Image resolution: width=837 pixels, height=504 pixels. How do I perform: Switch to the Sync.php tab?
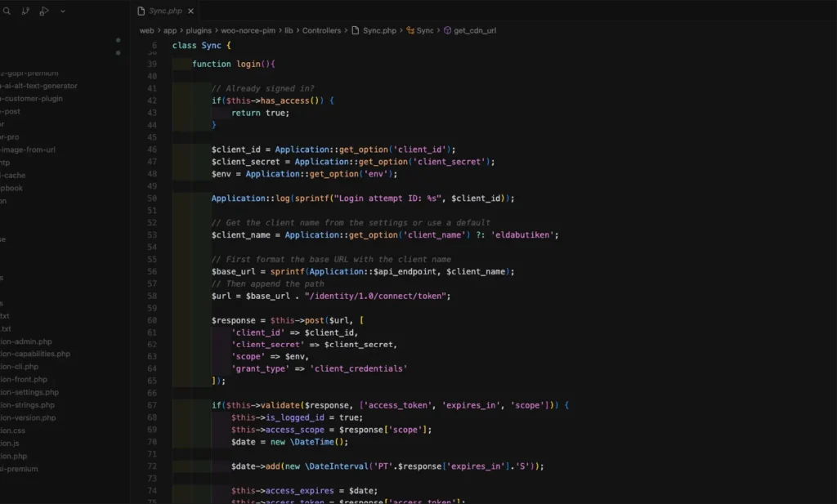tap(165, 11)
